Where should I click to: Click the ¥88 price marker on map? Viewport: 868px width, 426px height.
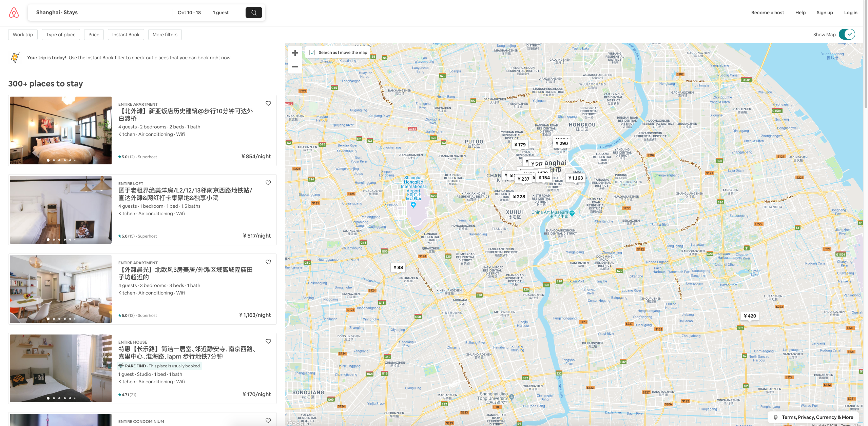coord(398,267)
